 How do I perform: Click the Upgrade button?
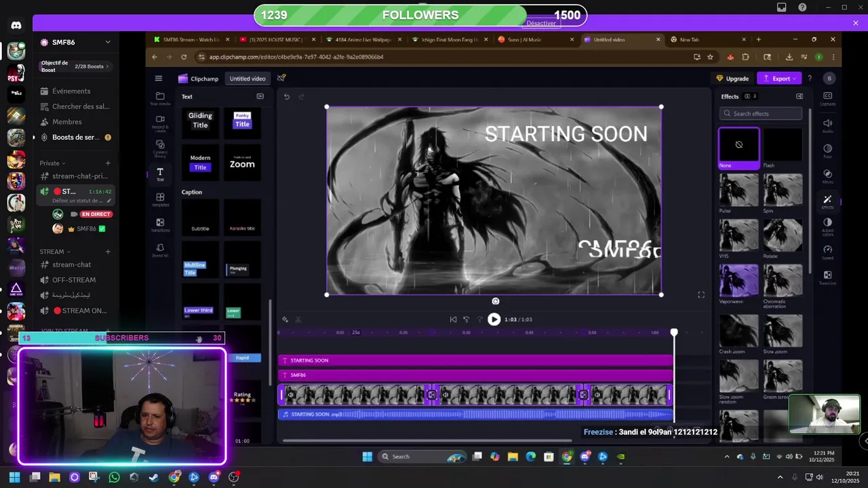pyautogui.click(x=732, y=79)
